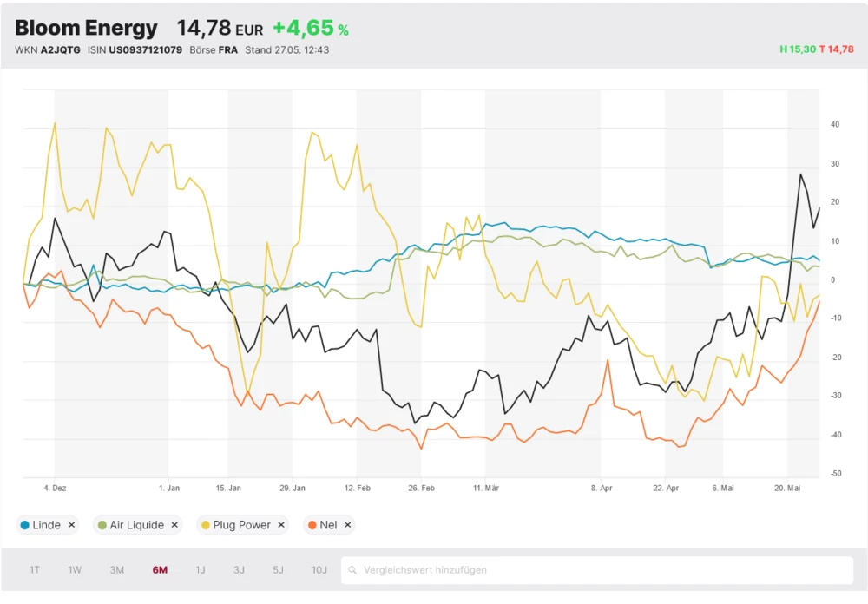This screenshot has width=868, height=604.
Task: Click the 11. Mär date axis label
Action: coord(486,489)
